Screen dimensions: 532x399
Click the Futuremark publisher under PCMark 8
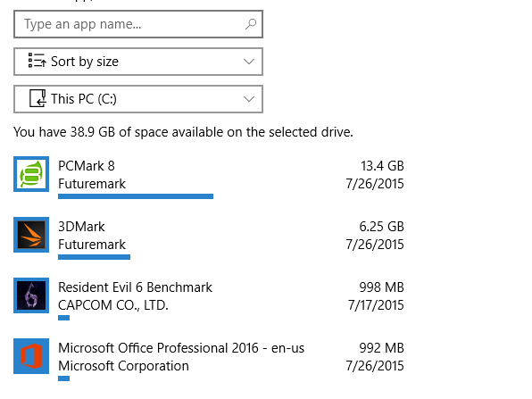tap(92, 184)
